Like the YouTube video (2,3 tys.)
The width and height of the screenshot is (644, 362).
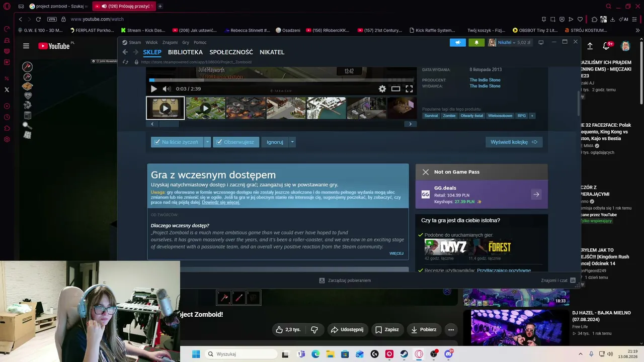coord(288,330)
